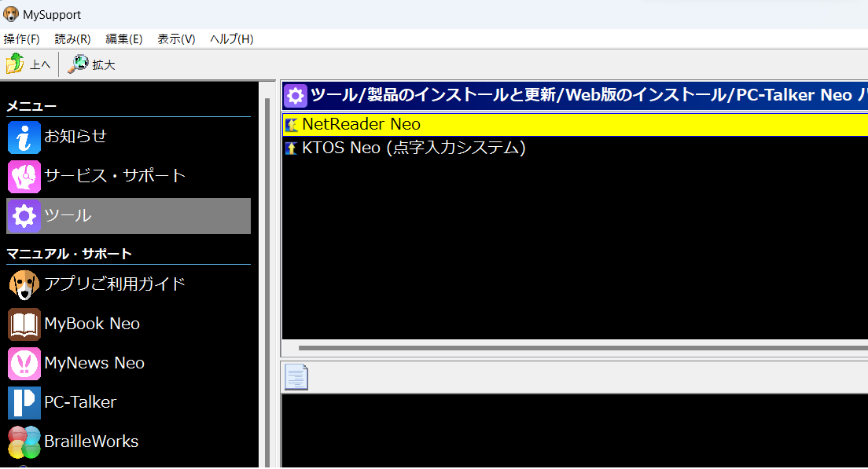Open the 表示(V) menu

click(175, 38)
